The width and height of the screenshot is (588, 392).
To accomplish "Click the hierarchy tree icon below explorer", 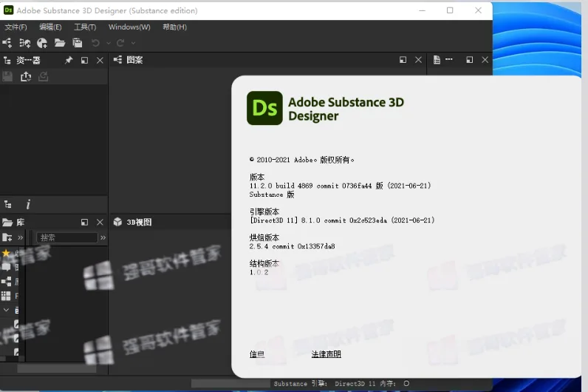I will coord(8,205).
